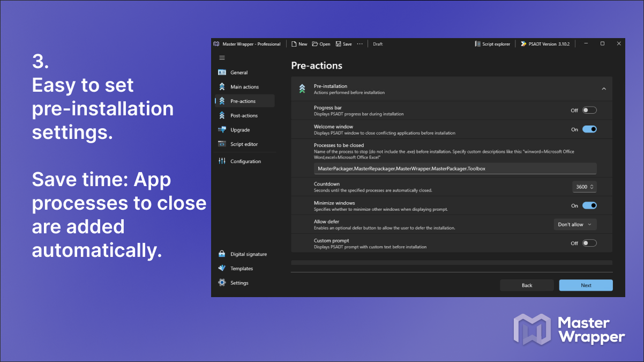The image size is (644, 362).
Task: Go to Main actions page
Action: point(244,87)
